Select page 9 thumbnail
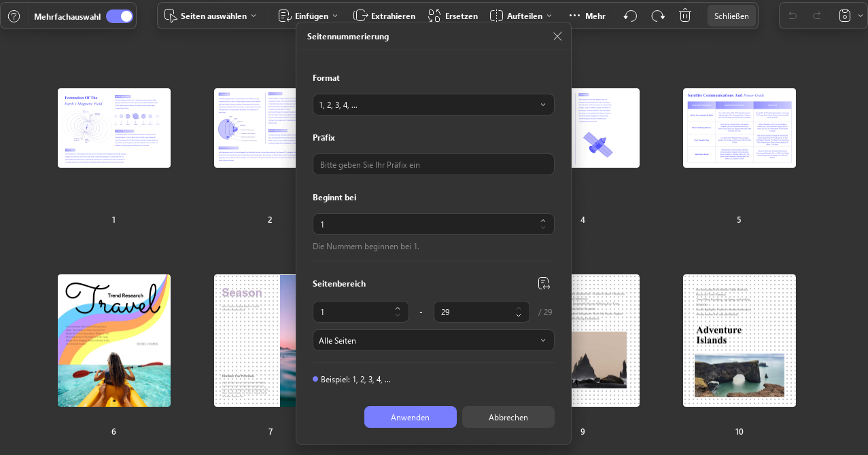868x455 pixels. (606, 341)
